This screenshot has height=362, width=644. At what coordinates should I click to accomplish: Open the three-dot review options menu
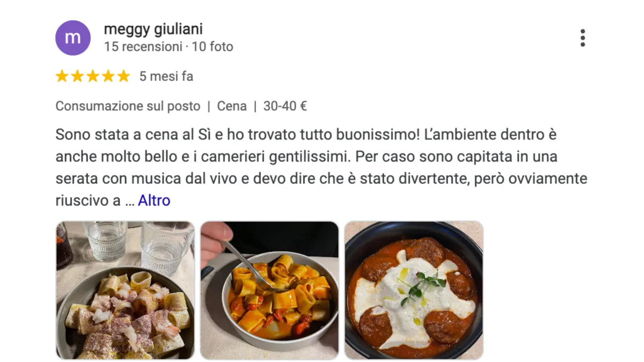[x=582, y=38]
